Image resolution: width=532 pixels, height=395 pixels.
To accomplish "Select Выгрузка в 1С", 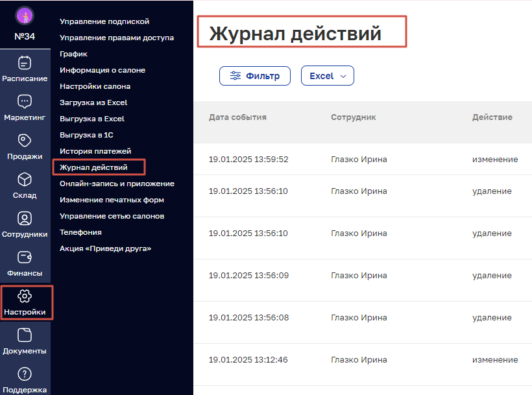I will click(x=86, y=135).
